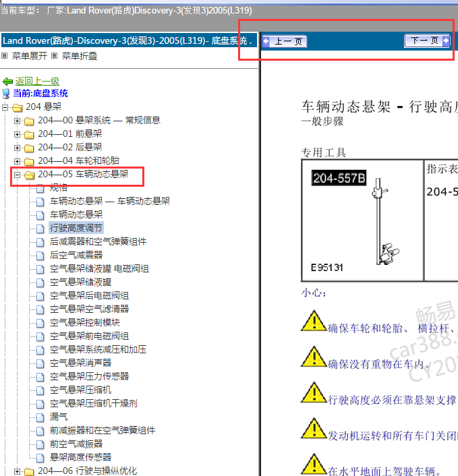The width and height of the screenshot is (458, 476).
Task: Click the 204-557B special tool image
Action: point(363,220)
